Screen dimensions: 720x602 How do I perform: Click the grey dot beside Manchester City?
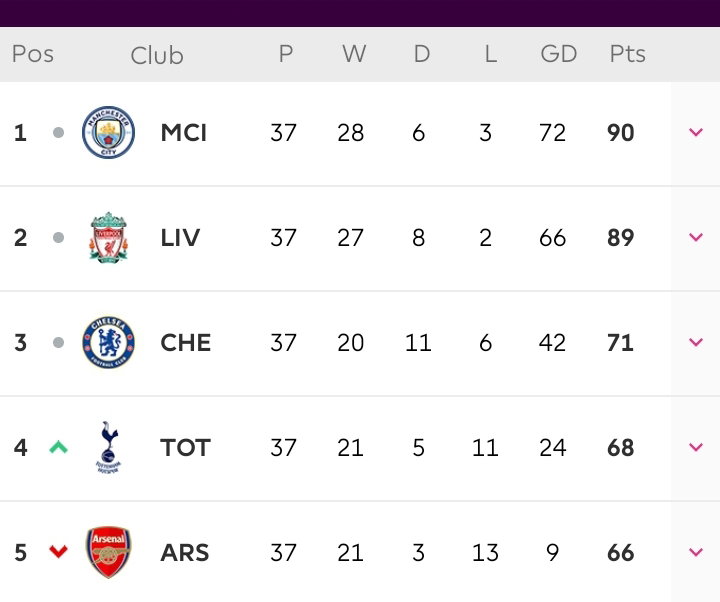click(x=58, y=133)
